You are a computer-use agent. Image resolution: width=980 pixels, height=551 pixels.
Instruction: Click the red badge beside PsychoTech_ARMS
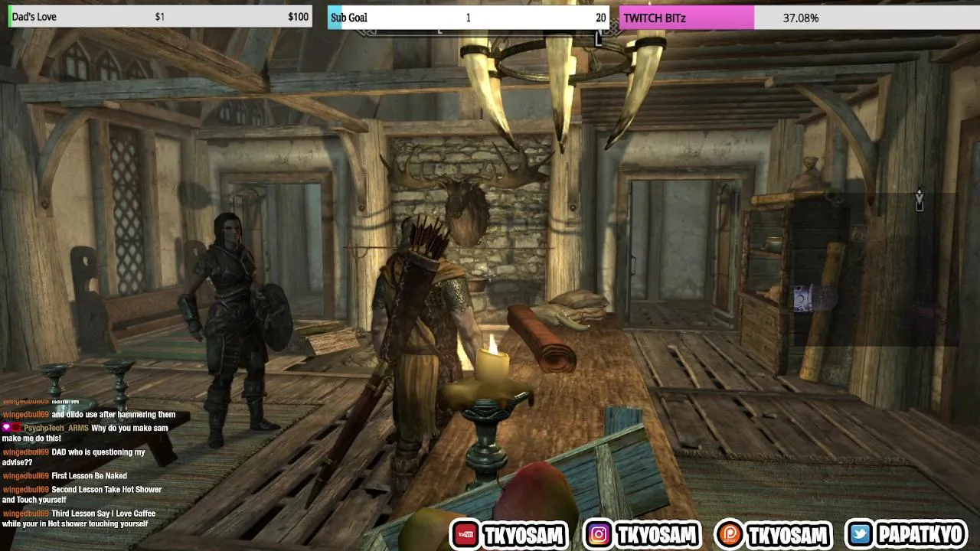17,428
